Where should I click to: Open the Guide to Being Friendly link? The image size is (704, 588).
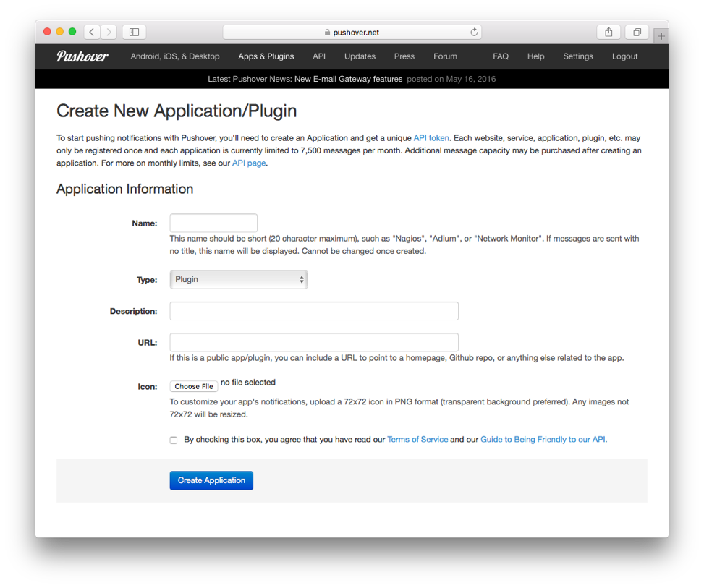[543, 439]
